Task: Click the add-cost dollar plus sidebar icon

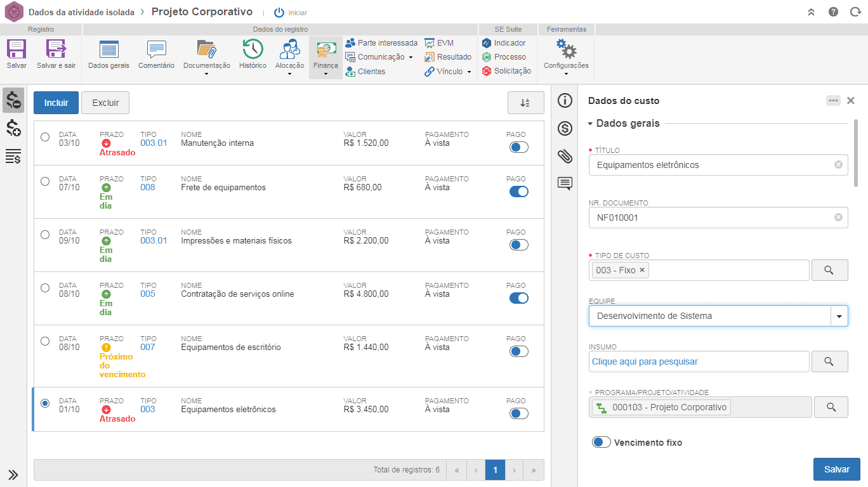Action: (13, 128)
